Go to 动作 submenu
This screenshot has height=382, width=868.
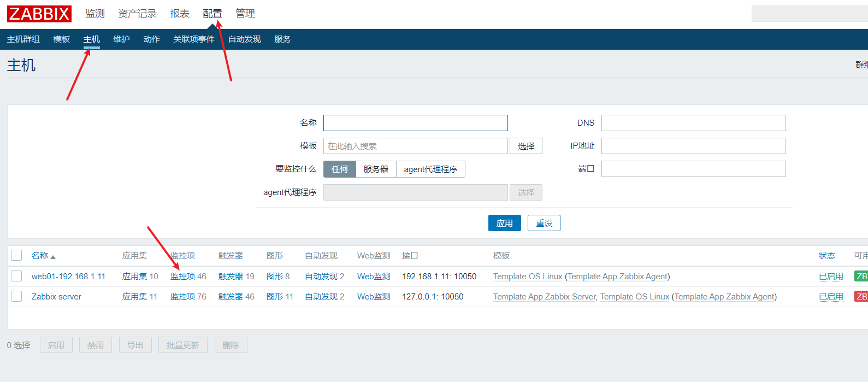(x=151, y=39)
